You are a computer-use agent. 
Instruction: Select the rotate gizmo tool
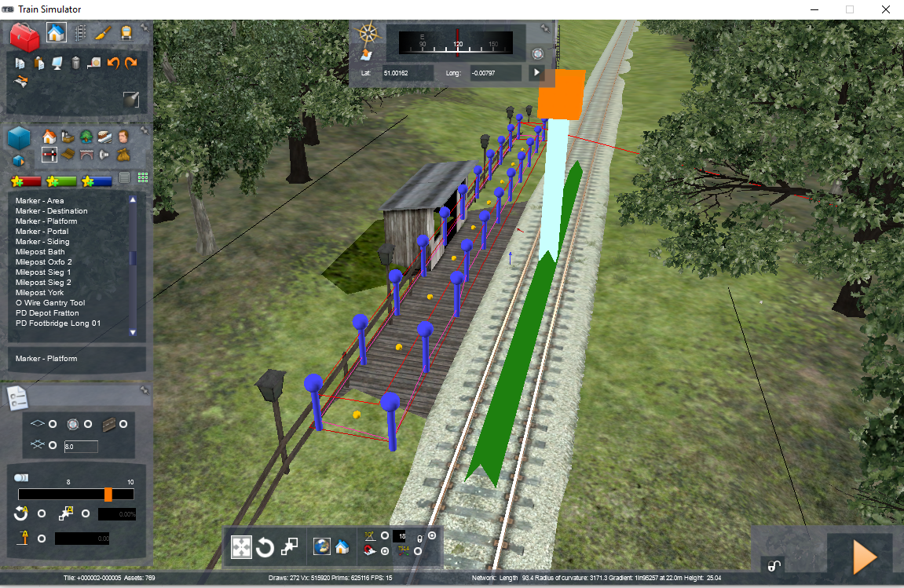265,547
